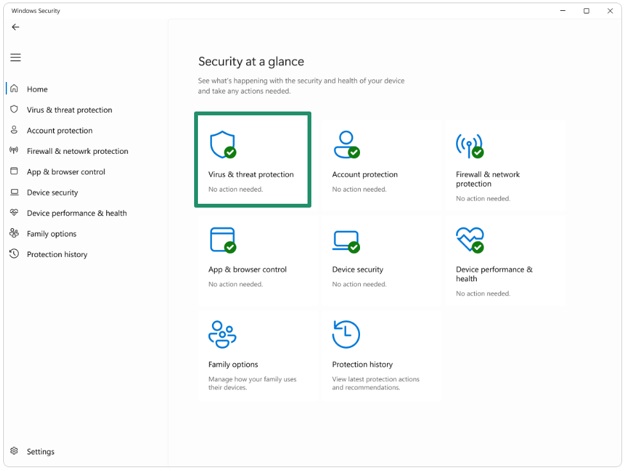Click the large laptop icon on Device security tile
This screenshot has width=624, height=471.
click(x=346, y=241)
